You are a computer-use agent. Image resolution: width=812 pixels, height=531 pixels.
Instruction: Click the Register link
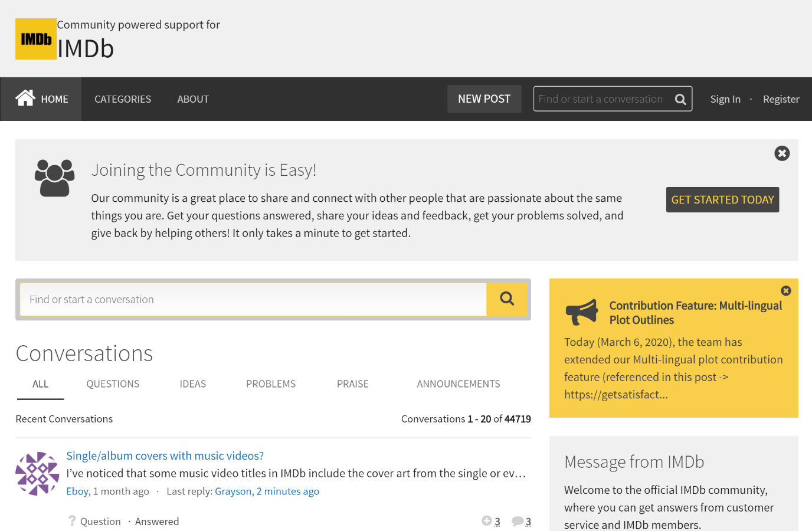coord(781,99)
